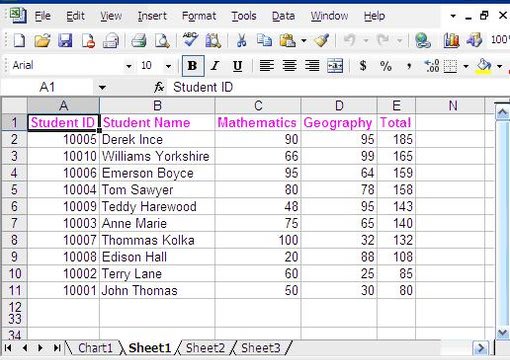This screenshot has height=360, width=510.
Task: Click the New blank workbook icon
Action: [x=19, y=41]
